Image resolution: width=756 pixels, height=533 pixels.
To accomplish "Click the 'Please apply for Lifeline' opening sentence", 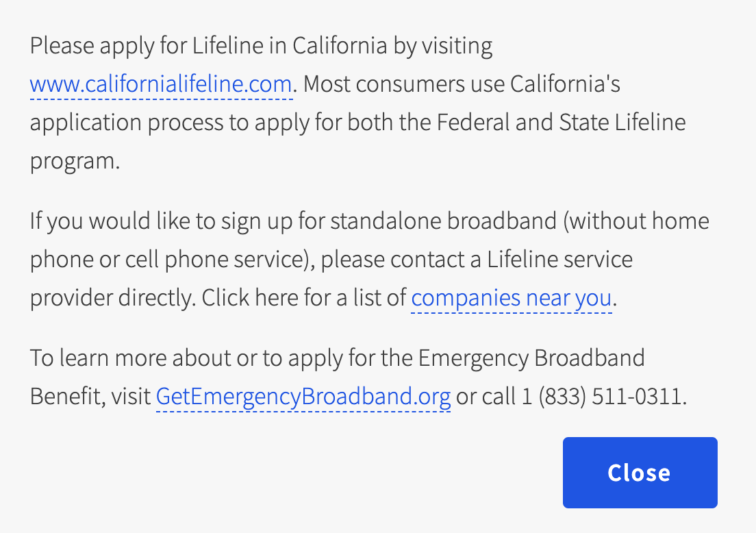I will tap(261, 47).
